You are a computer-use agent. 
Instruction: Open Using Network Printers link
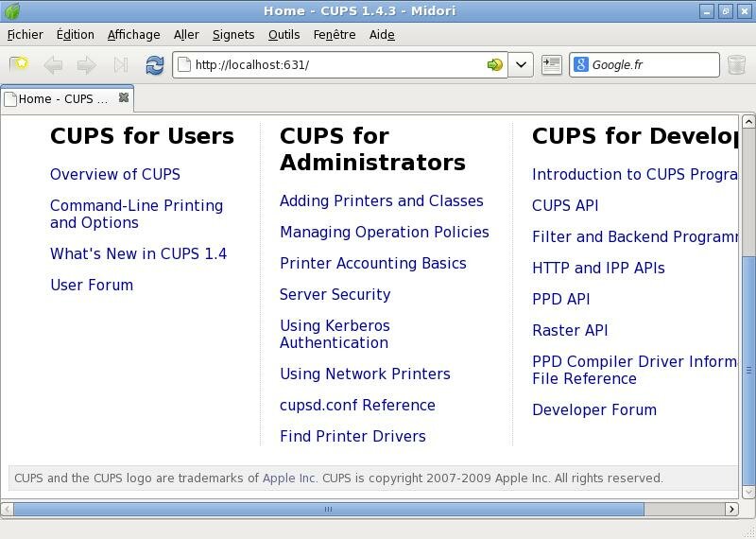click(x=365, y=374)
